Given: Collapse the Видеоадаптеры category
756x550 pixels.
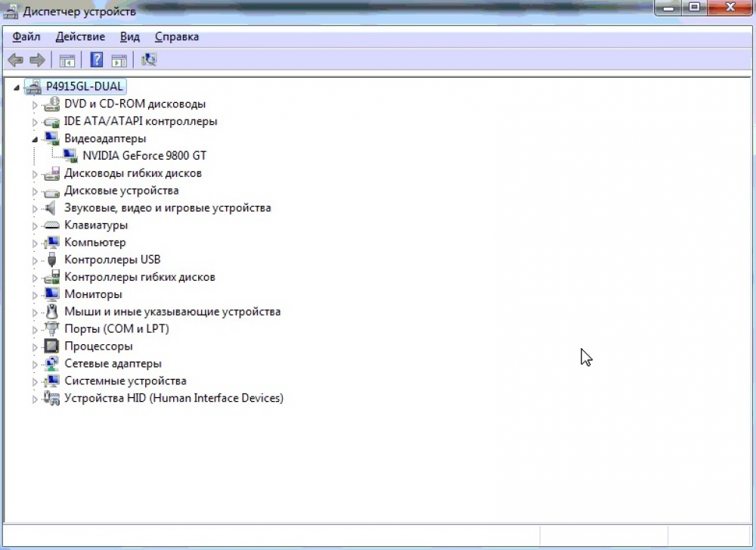Looking at the screenshot, I should click(35, 139).
